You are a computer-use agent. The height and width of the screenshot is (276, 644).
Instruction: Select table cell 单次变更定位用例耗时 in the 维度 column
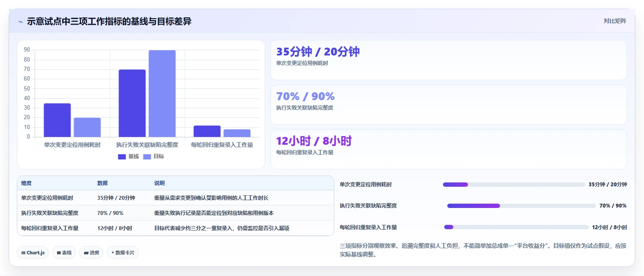pyautogui.click(x=47, y=198)
